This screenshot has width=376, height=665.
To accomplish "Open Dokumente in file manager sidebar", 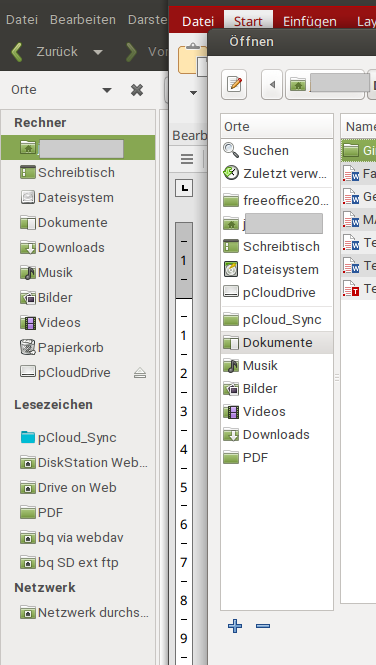I will pyautogui.click(x=78, y=223).
